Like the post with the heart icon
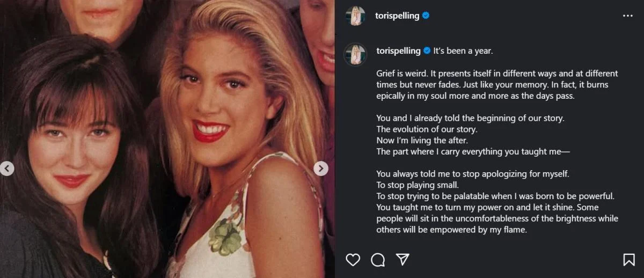This screenshot has height=278, width=644. click(353, 260)
